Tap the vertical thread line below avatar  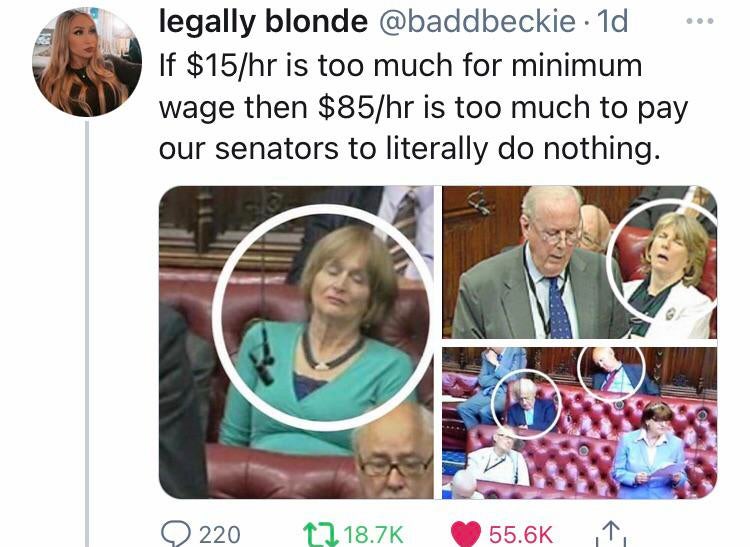point(87,334)
